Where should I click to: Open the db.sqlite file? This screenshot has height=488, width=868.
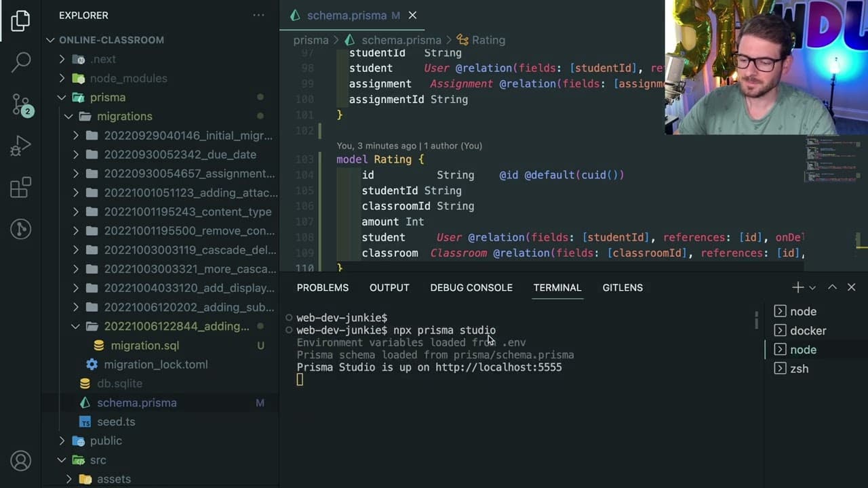tap(119, 383)
